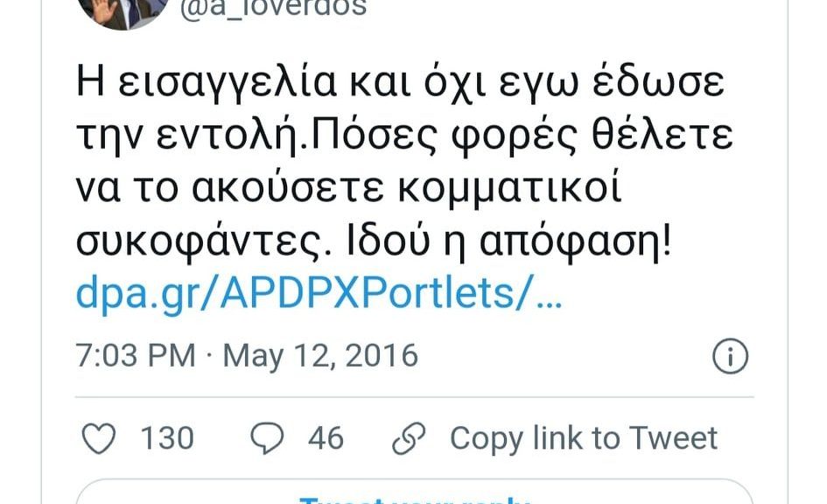Open the dpa.gr/APDPXPortlets link
The image size is (827, 504).
point(319,293)
